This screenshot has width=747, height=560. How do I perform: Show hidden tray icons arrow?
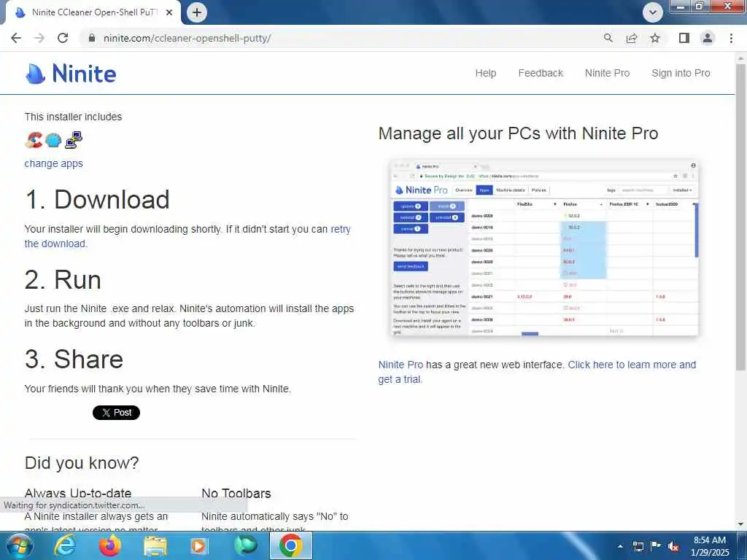[620, 546]
